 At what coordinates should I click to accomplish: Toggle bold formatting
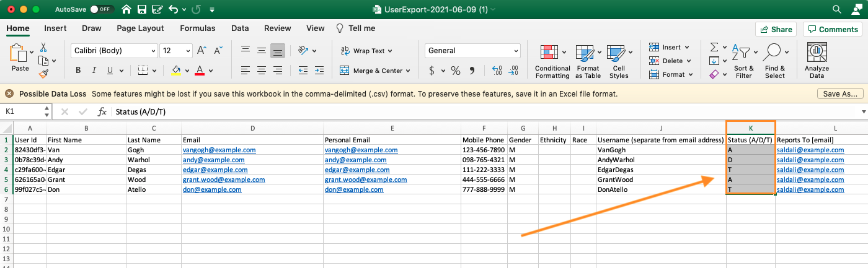click(78, 71)
